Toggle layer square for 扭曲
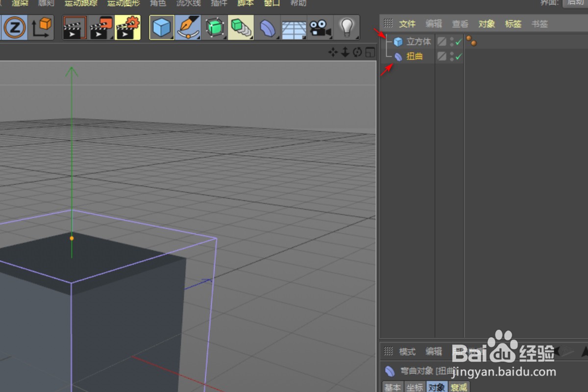The width and height of the screenshot is (588, 392). (x=442, y=56)
